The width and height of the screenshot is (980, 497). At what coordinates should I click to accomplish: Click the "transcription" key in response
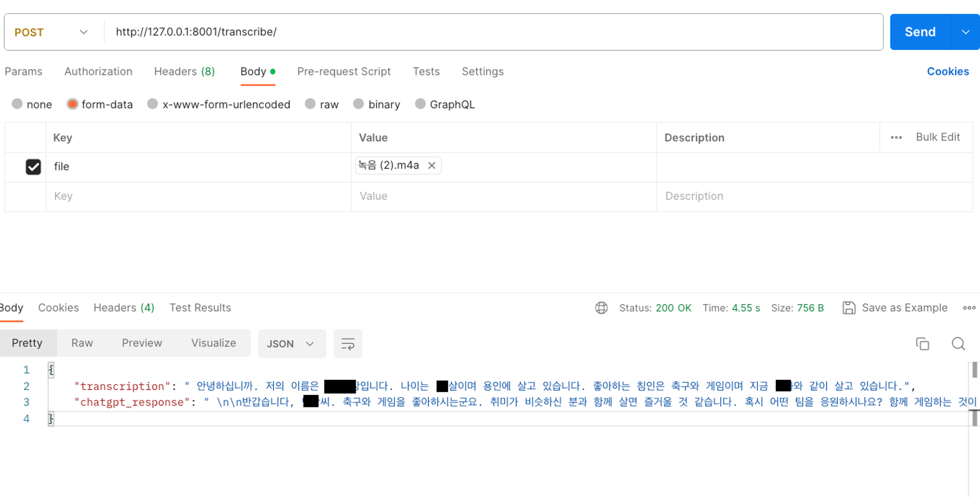point(122,386)
